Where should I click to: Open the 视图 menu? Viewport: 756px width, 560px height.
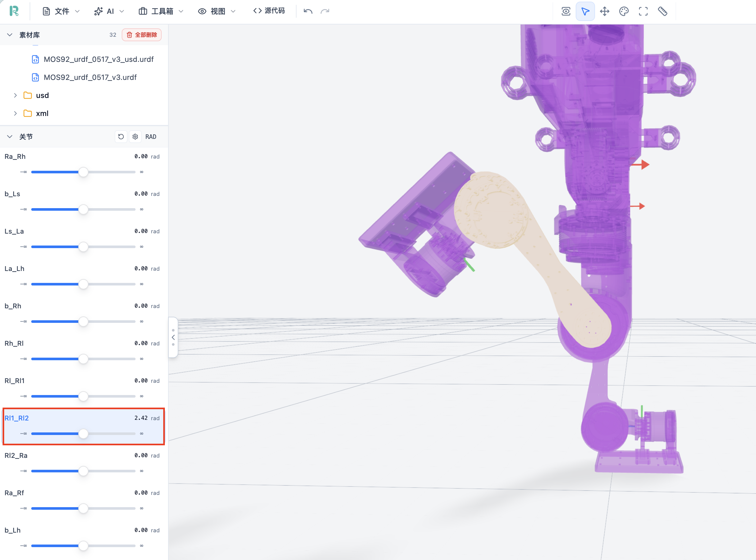click(x=217, y=11)
